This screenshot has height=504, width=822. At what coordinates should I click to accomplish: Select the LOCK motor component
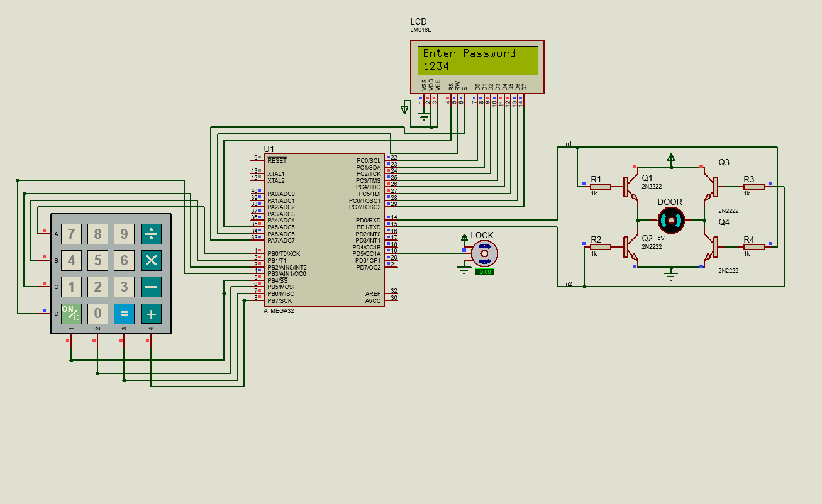(484, 253)
